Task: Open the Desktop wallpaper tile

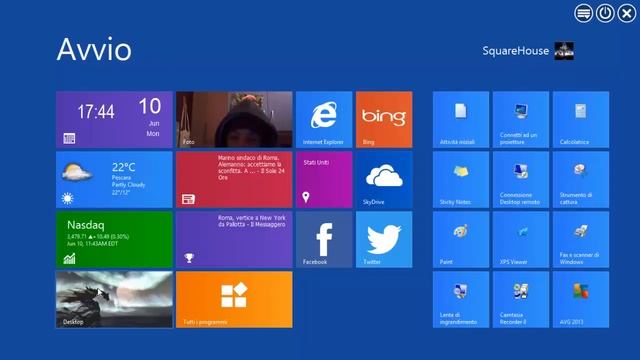Action: coord(114,300)
